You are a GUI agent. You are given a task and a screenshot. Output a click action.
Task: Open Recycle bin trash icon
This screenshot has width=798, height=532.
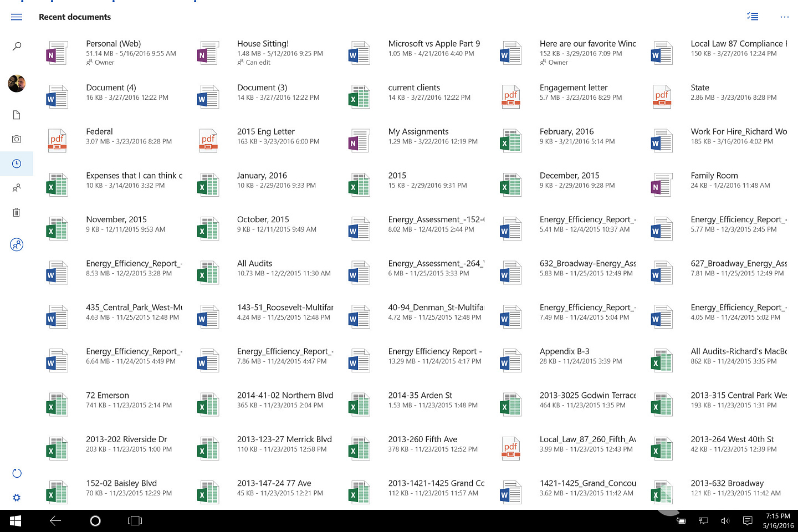pyautogui.click(x=17, y=212)
